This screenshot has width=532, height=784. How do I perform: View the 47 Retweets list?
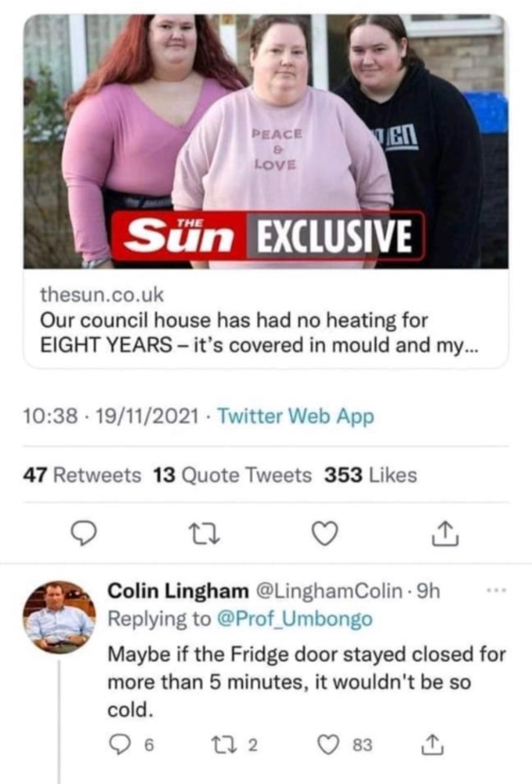pos(82,475)
